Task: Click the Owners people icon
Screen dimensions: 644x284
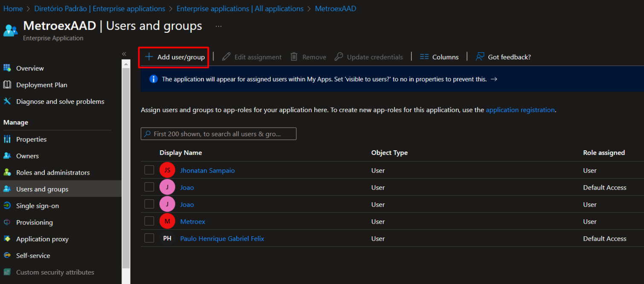Action: pyautogui.click(x=7, y=156)
